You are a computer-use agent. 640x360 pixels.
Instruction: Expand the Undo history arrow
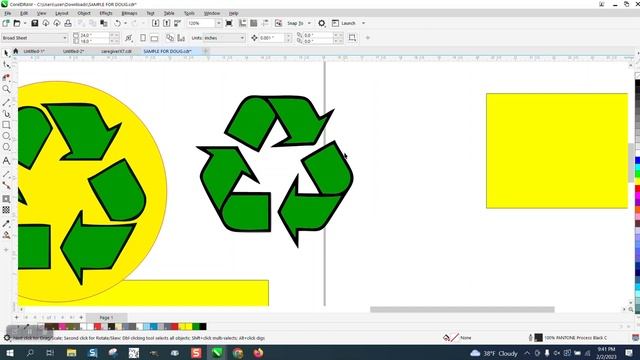125,23
